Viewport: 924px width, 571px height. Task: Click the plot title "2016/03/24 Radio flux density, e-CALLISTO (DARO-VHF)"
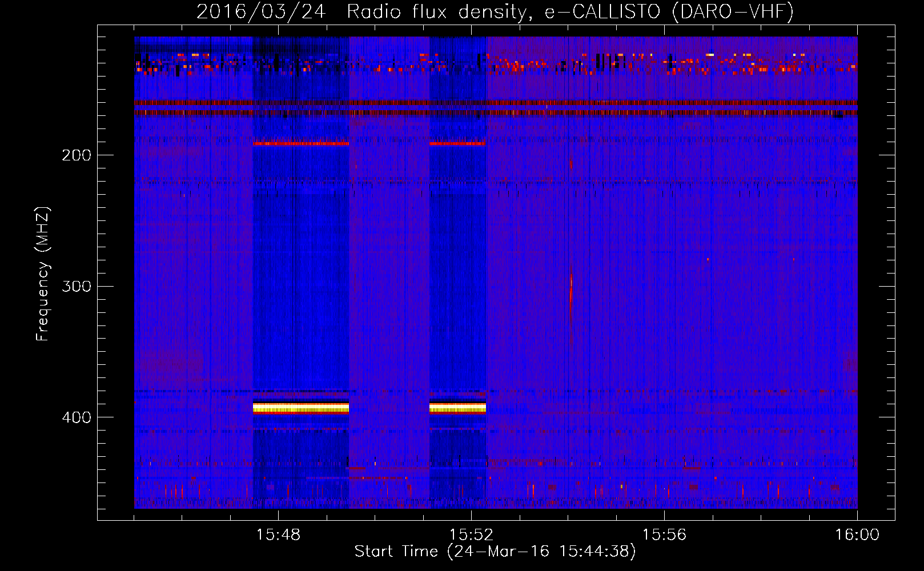[x=495, y=11]
